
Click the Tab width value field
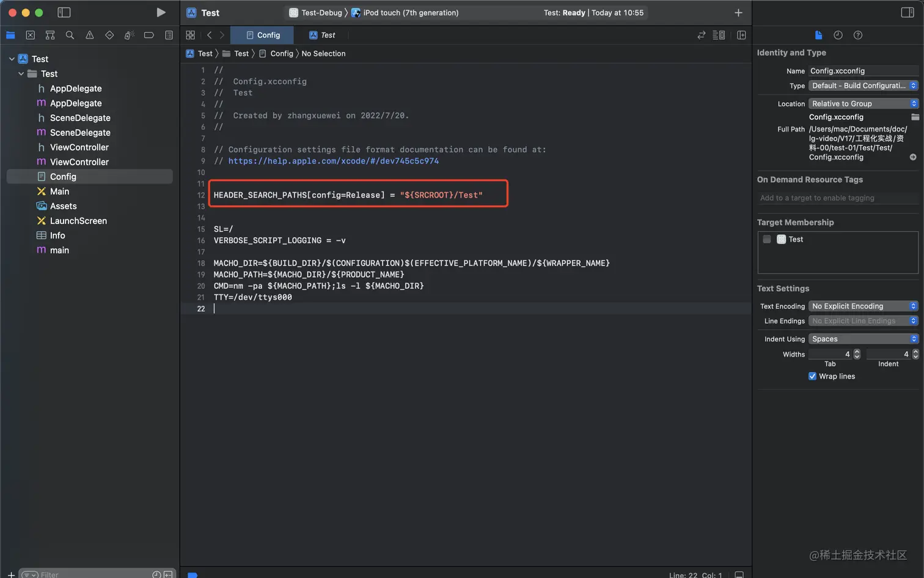[x=830, y=354]
